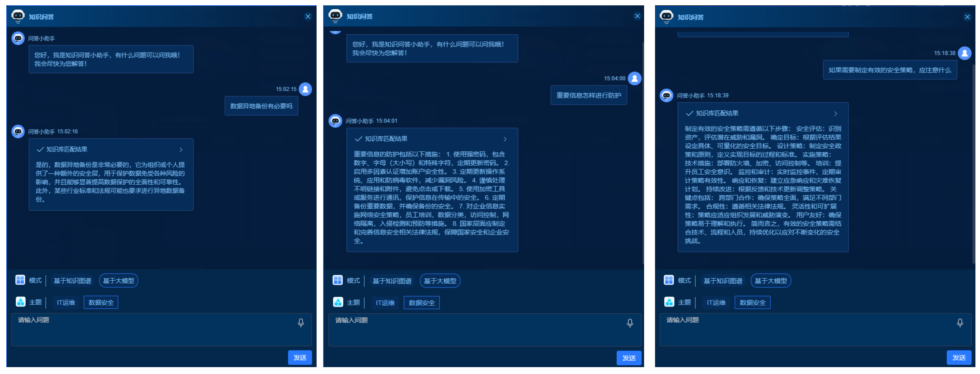Image resolution: width=980 pixels, height=374 pixels.
Task: Select 数据安全 theme in the data backup chat
Action: tap(101, 303)
